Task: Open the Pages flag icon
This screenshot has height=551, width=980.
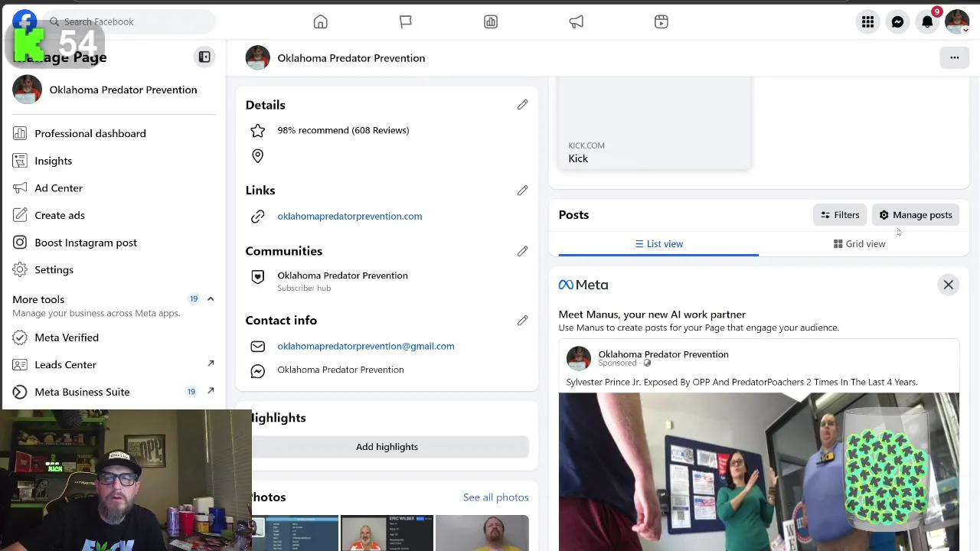Action: 406,21
